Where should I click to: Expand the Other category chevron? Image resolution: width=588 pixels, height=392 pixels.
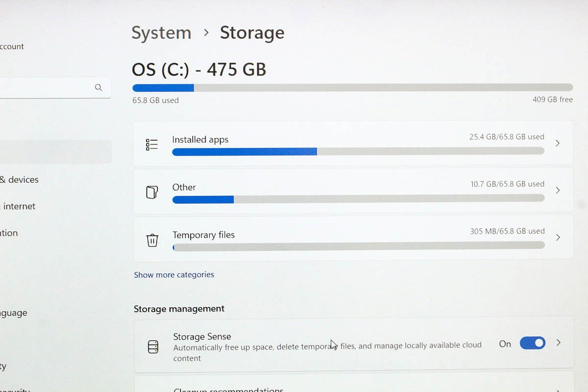coord(558,191)
